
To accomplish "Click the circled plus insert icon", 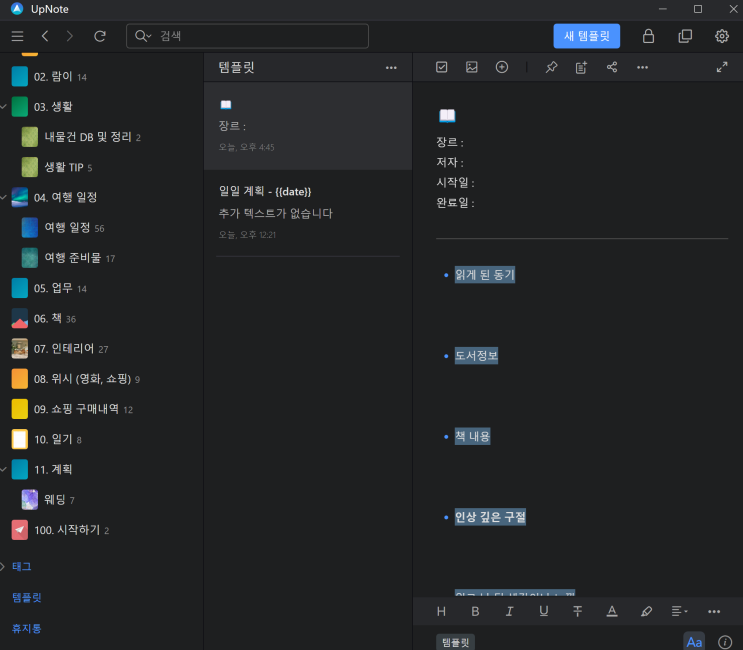I will (502, 67).
